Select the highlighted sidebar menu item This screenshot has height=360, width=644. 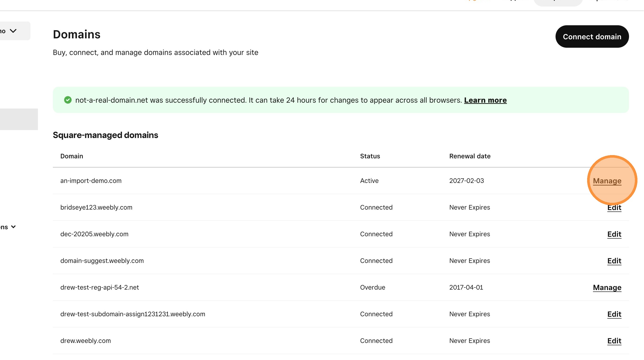tap(19, 119)
